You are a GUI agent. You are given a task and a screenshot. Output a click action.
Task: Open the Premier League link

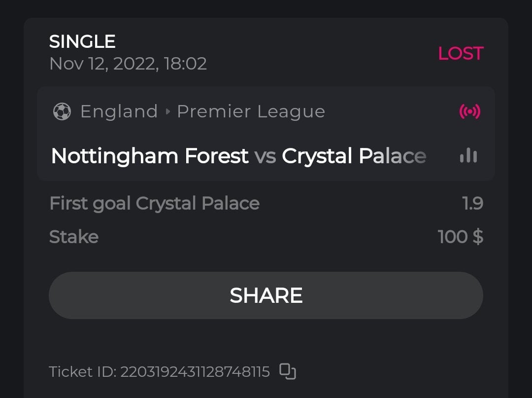pyautogui.click(x=251, y=111)
